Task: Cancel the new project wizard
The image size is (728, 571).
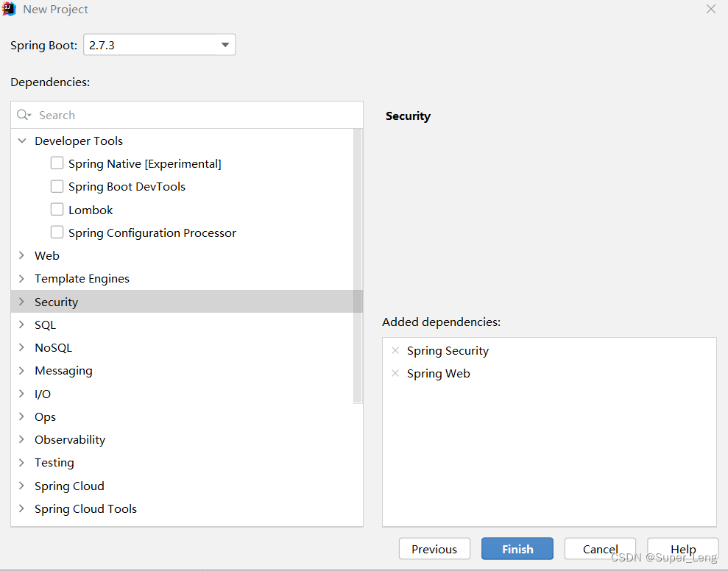Action: point(600,549)
